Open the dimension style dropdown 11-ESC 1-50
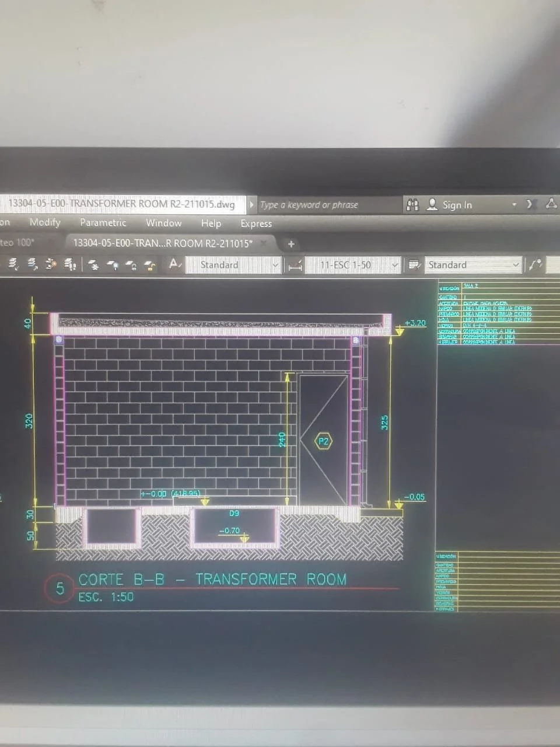This screenshot has width=560, height=747. tap(353, 265)
